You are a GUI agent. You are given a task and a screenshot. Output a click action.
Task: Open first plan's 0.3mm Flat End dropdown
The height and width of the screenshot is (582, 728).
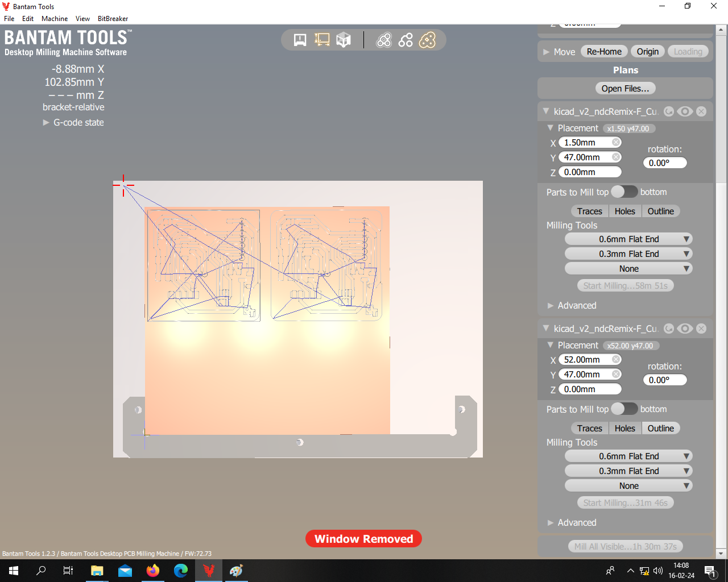tap(628, 254)
